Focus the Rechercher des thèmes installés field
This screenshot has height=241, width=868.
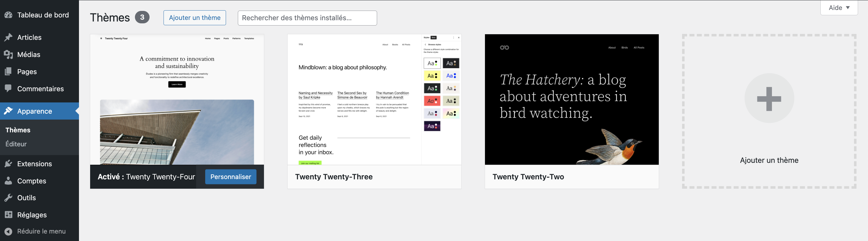point(307,18)
